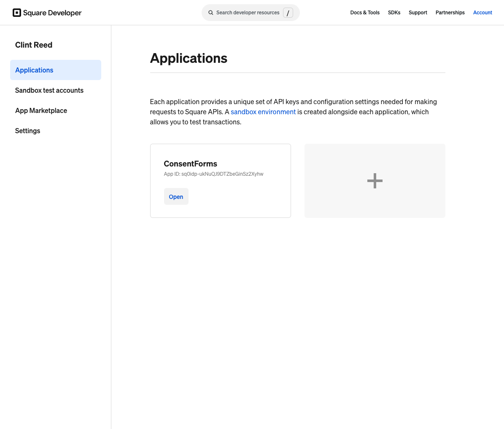This screenshot has width=504, height=429.
Task: Open Support in top navigation
Action: tap(418, 13)
